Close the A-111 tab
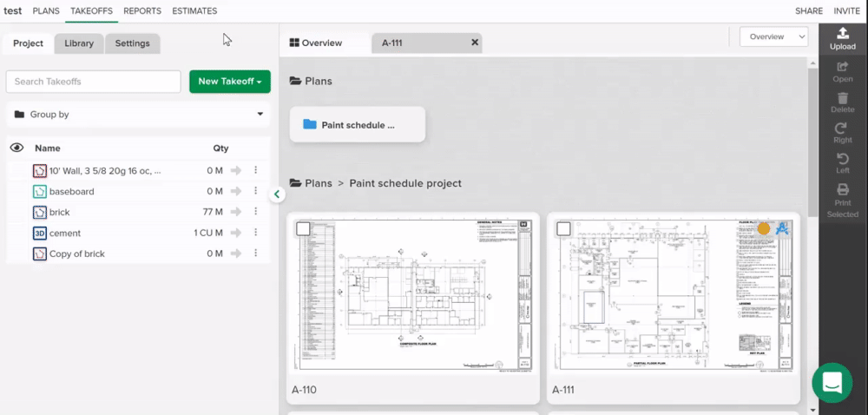Image resolution: width=868 pixels, height=415 pixels. (x=475, y=42)
